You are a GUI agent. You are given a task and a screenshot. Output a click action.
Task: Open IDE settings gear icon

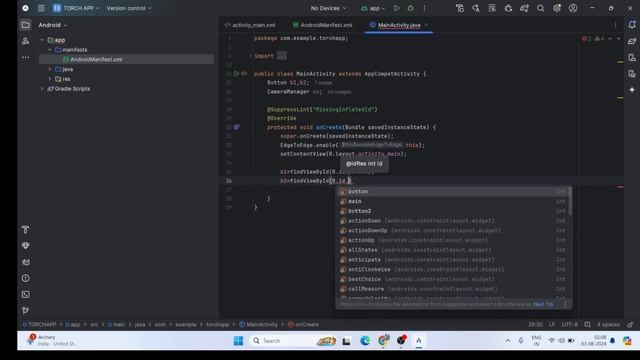coord(557,8)
